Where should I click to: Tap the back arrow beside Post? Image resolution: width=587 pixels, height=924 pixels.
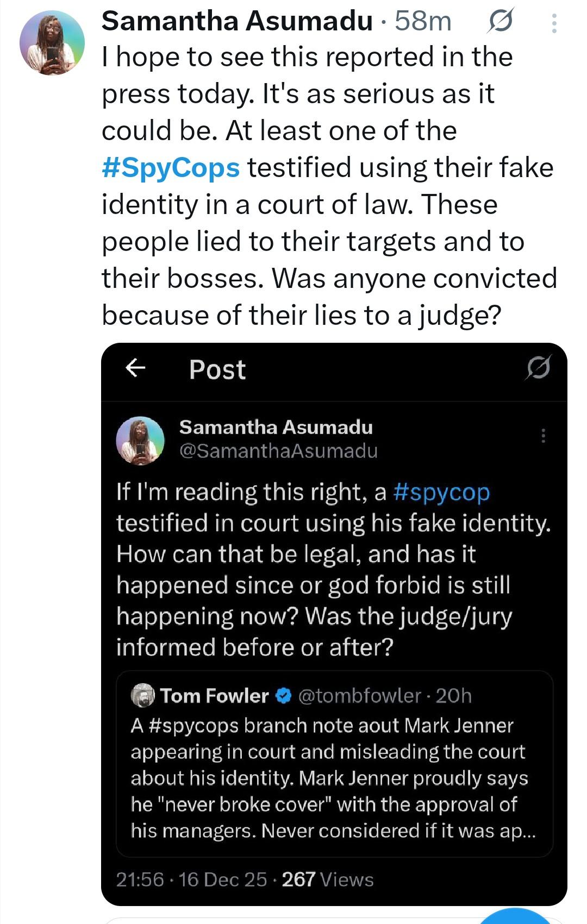[x=135, y=368]
